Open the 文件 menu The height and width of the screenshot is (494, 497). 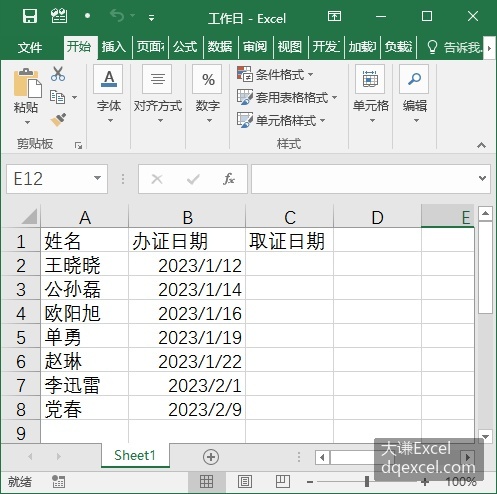30,47
